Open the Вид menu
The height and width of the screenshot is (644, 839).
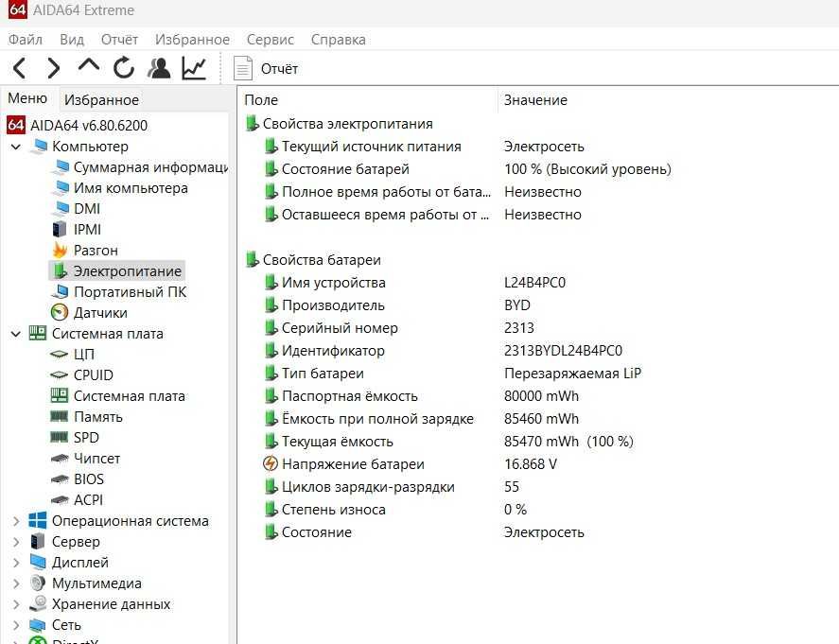coord(72,40)
